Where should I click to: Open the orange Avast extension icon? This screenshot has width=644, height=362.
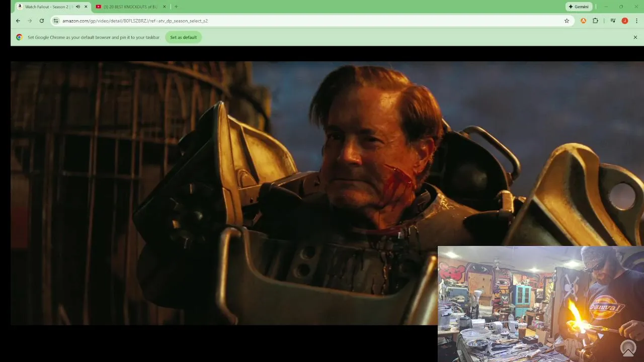(583, 21)
